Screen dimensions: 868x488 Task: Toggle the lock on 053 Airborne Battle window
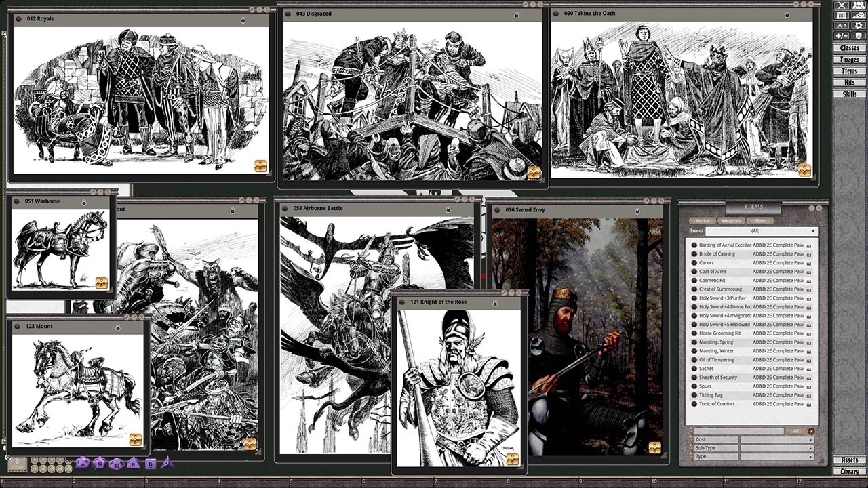click(x=448, y=210)
